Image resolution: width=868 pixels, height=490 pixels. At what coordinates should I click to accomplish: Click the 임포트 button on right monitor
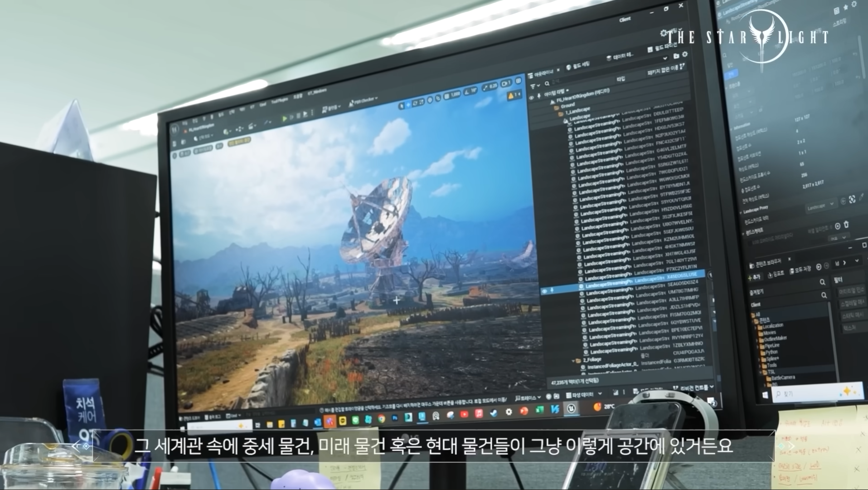pos(775,274)
